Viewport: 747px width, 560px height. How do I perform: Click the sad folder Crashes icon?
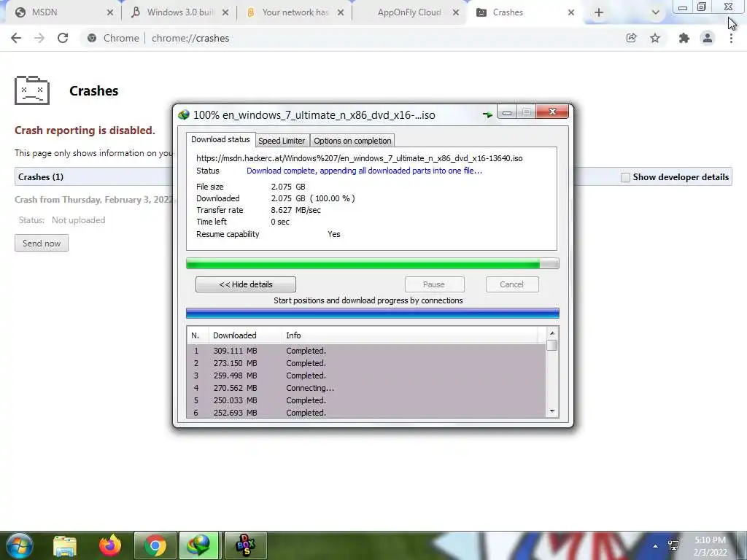pos(32,90)
